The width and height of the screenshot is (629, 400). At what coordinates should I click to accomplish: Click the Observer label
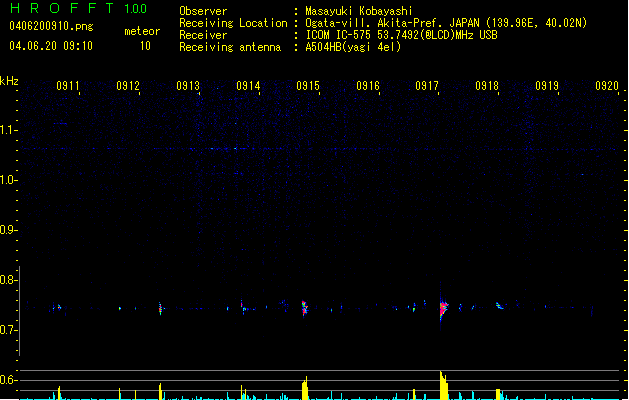pyautogui.click(x=203, y=11)
